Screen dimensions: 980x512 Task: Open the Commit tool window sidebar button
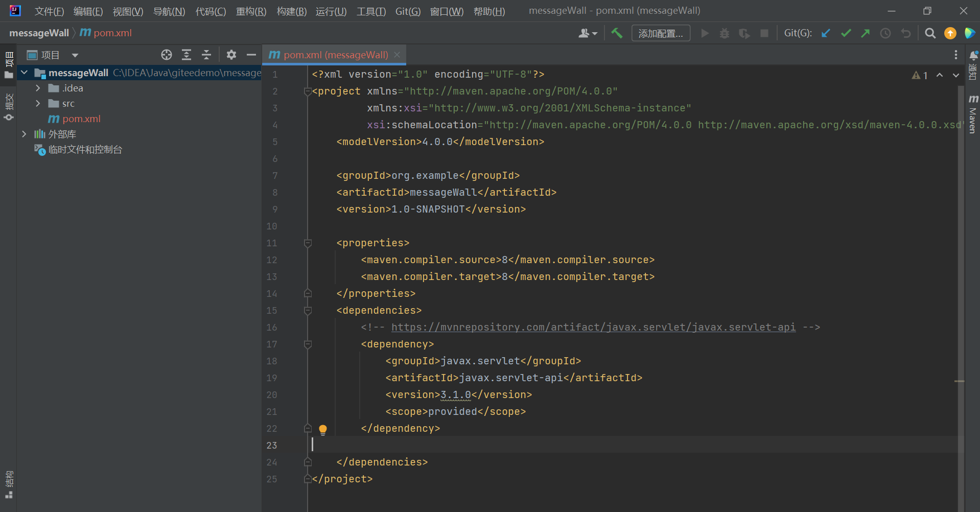point(9,106)
